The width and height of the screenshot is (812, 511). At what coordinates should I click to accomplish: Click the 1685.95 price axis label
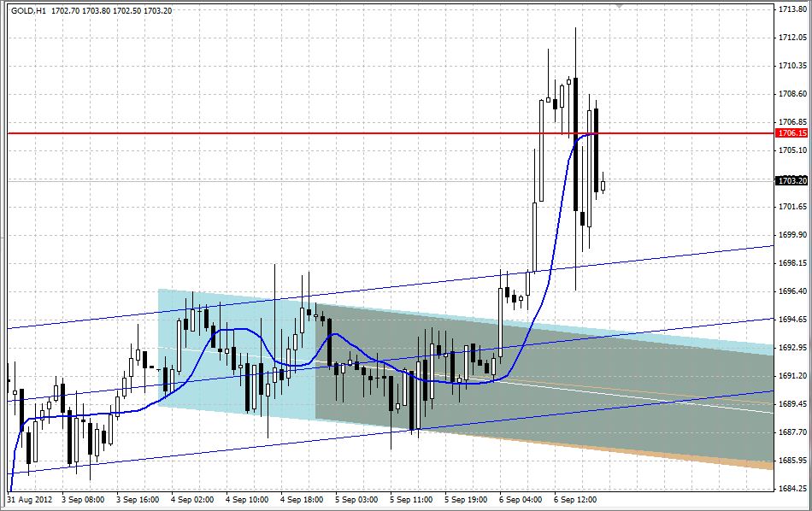[793, 461]
